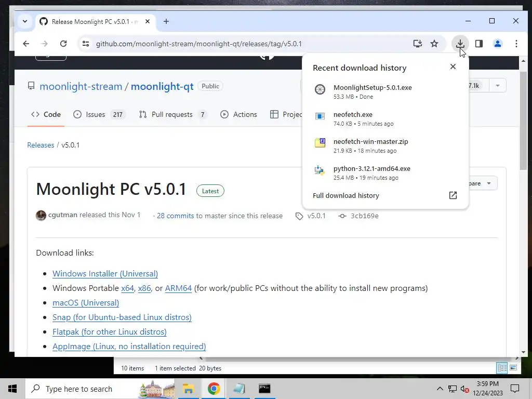
Task: Open Snap for Ubuntu-based distros link
Action: point(122,317)
